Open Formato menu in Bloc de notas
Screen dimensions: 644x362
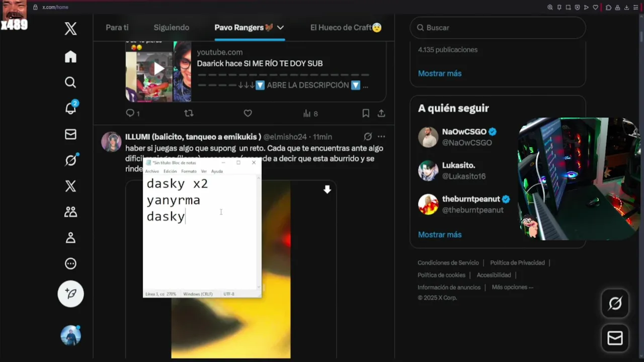coord(189,171)
